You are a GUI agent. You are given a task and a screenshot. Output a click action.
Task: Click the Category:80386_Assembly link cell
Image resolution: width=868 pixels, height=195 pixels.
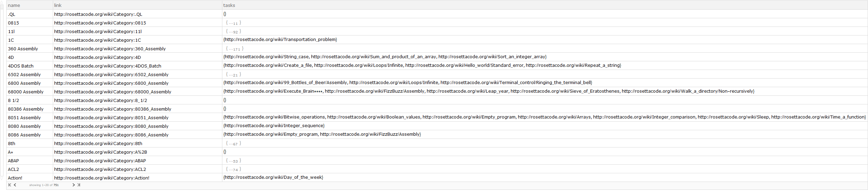137,109
